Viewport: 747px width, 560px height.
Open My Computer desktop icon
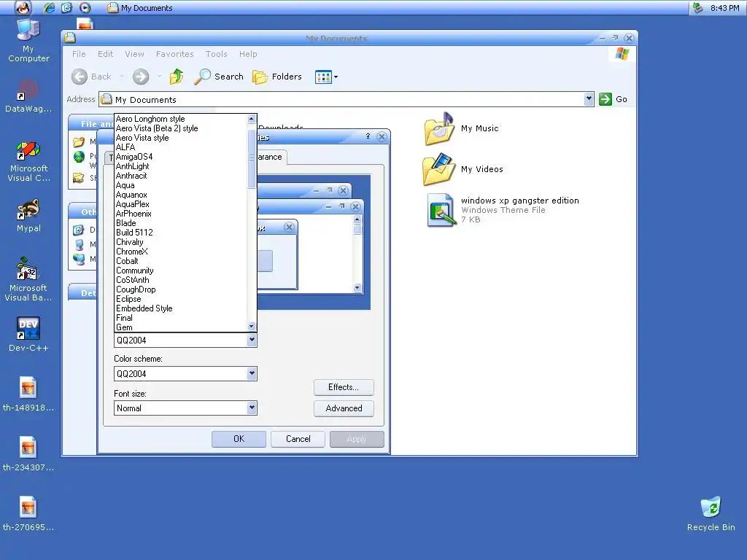pyautogui.click(x=28, y=41)
